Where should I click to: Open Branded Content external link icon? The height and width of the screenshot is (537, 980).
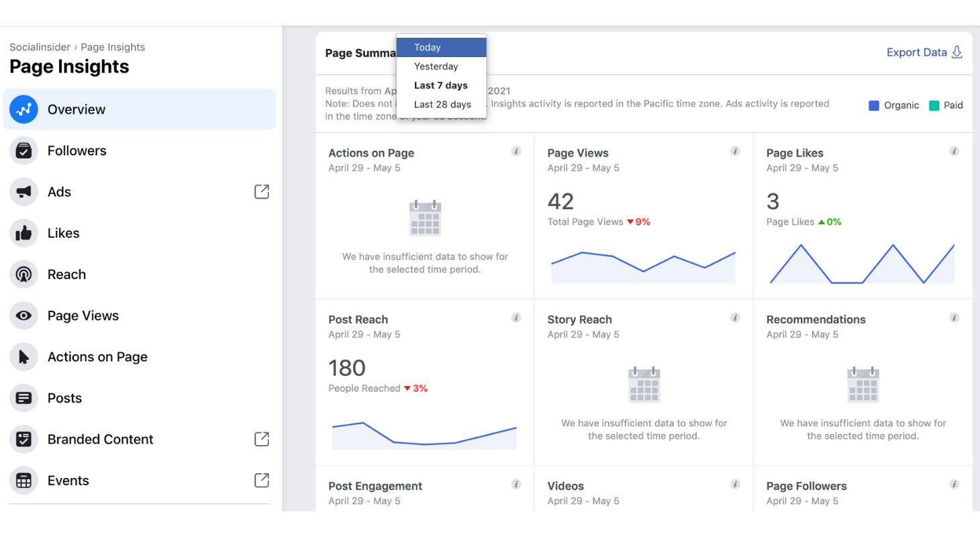262,440
